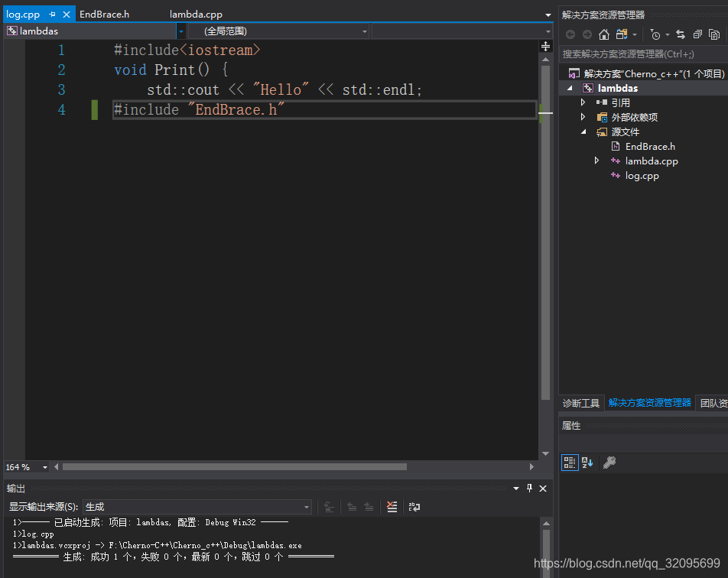Switch to the EndBrace.h editor tab

[105, 15]
